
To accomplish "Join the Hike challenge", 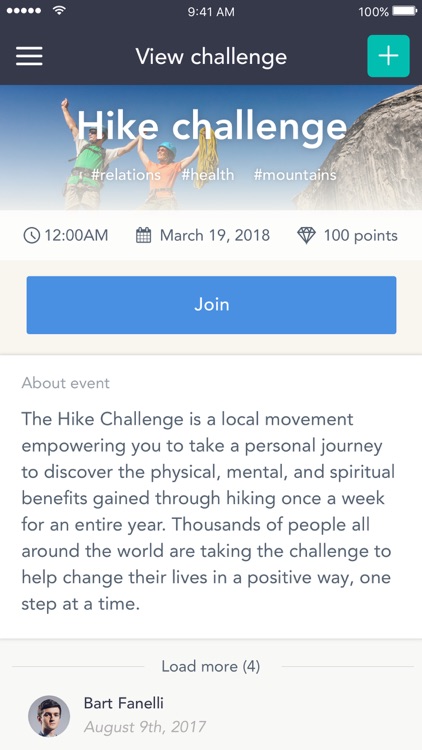I will tap(211, 305).
